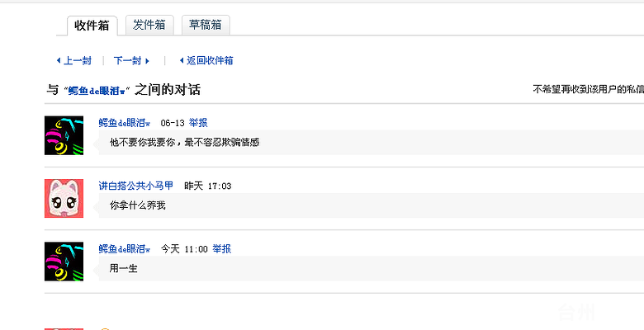
Task: Click 不希望再收到该用户的私信 block option
Action: pyautogui.click(x=588, y=90)
